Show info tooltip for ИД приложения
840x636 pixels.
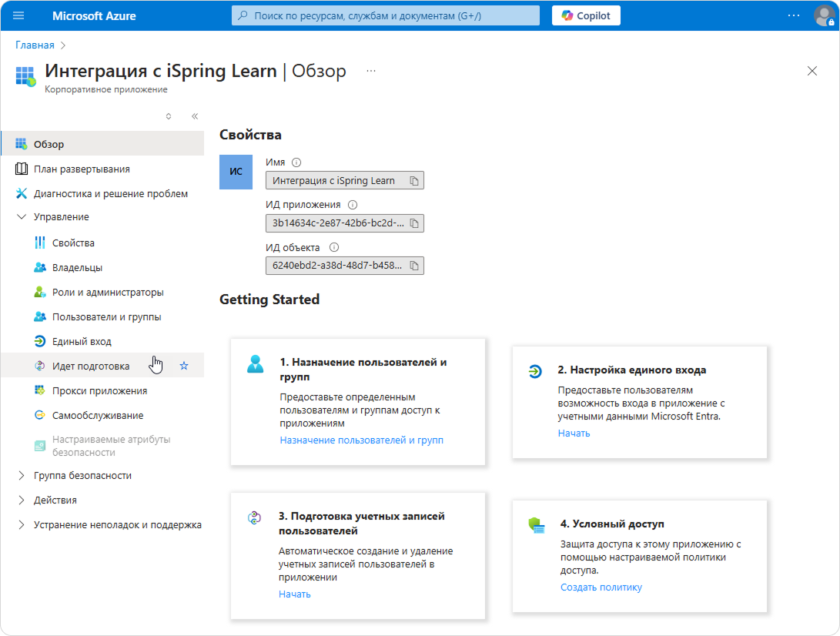coord(353,205)
